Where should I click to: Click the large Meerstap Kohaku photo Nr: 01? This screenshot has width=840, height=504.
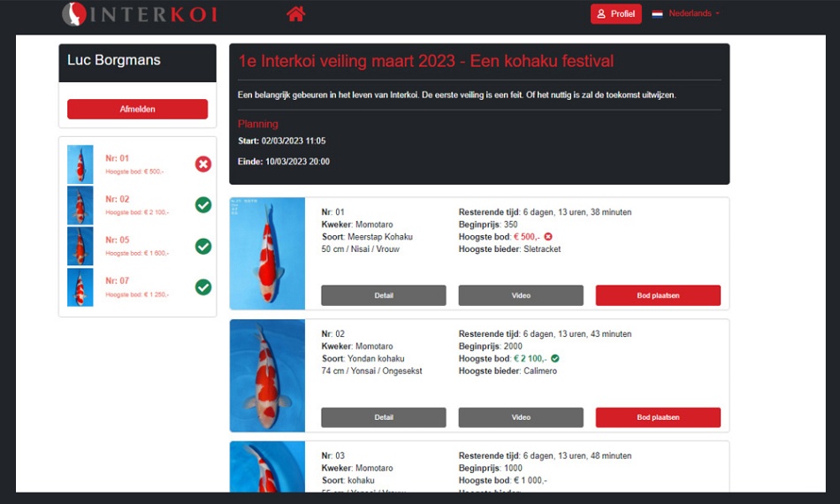[x=267, y=254]
